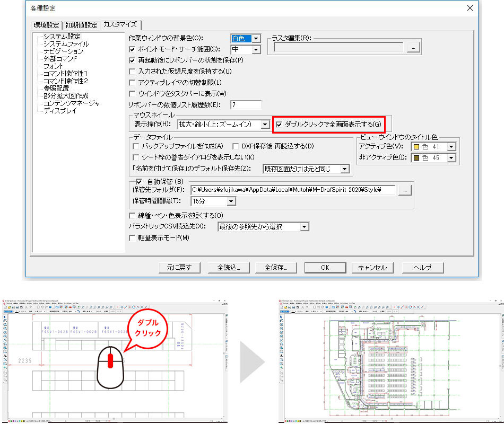Close the 各種設定 dialog window

click(x=470, y=8)
